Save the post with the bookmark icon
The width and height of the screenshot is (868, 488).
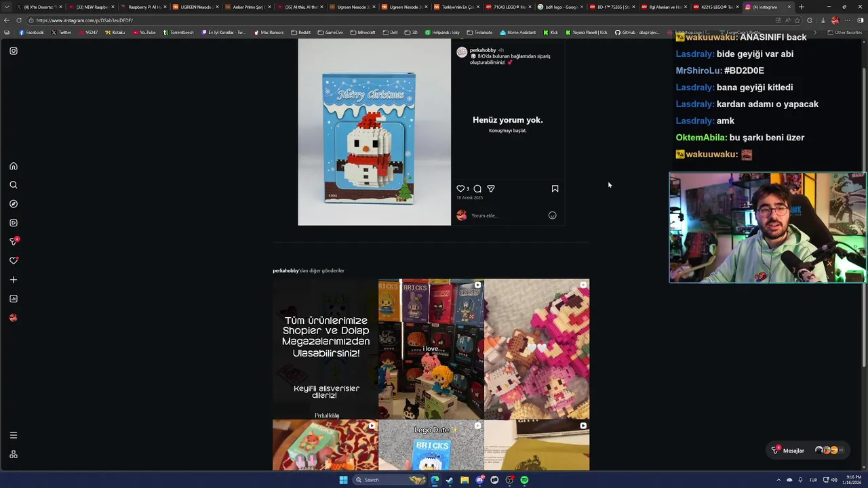555,189
